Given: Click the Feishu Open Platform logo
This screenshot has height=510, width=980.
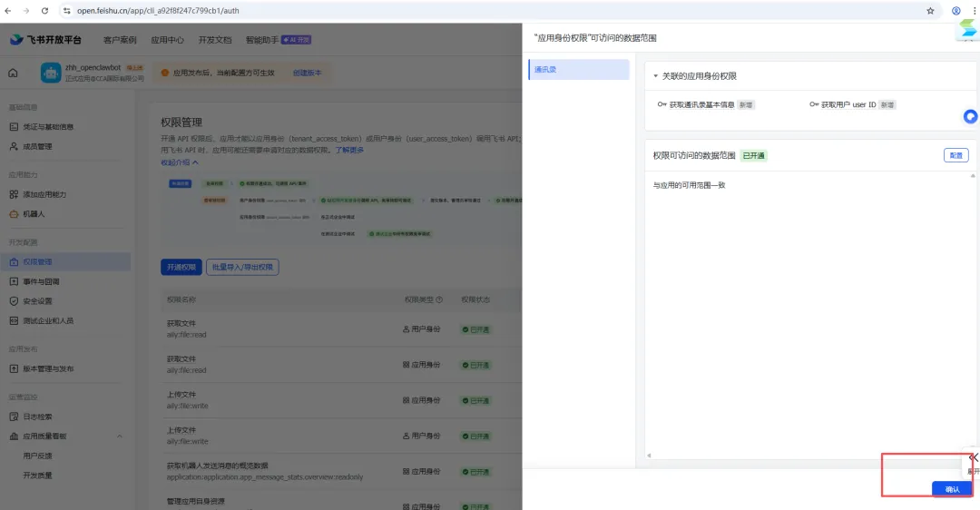Looking at the screenshot, I should (x=45, y=39).
